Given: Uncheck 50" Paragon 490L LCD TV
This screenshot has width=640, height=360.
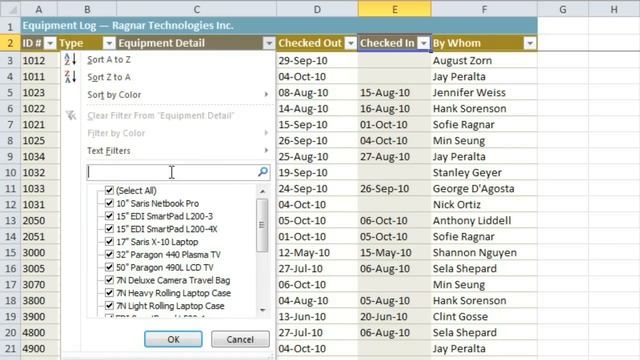Looking at the screenshot, I should tap(109, 267).
